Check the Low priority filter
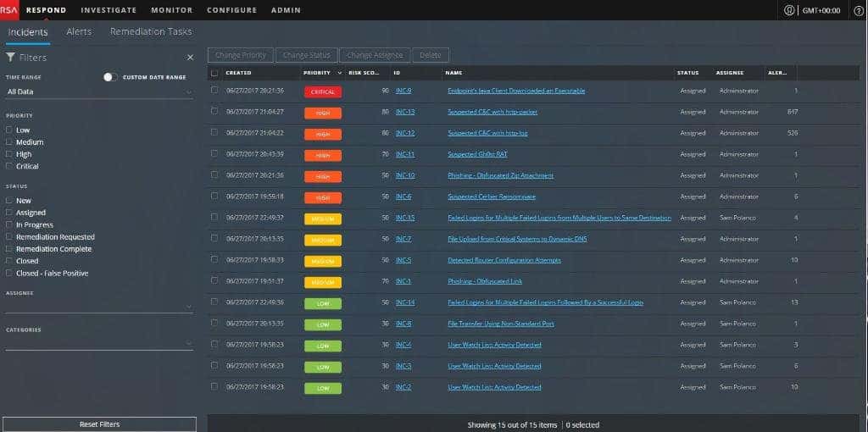The height and width of the screenshot is (432, 868). click(8, 130)
